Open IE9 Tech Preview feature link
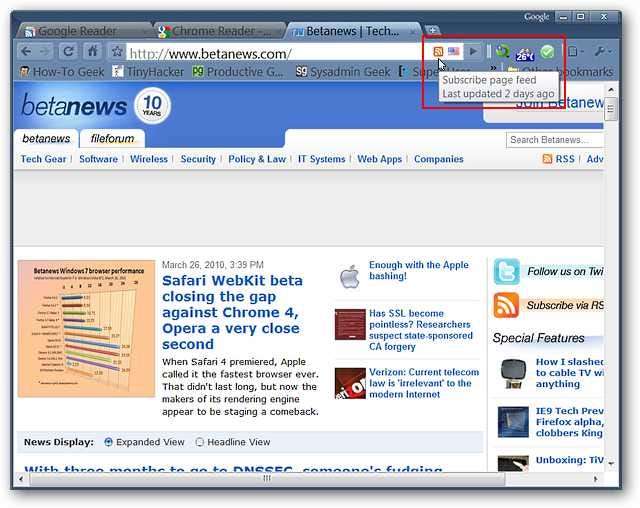640x508 pixels. point(569,422)
